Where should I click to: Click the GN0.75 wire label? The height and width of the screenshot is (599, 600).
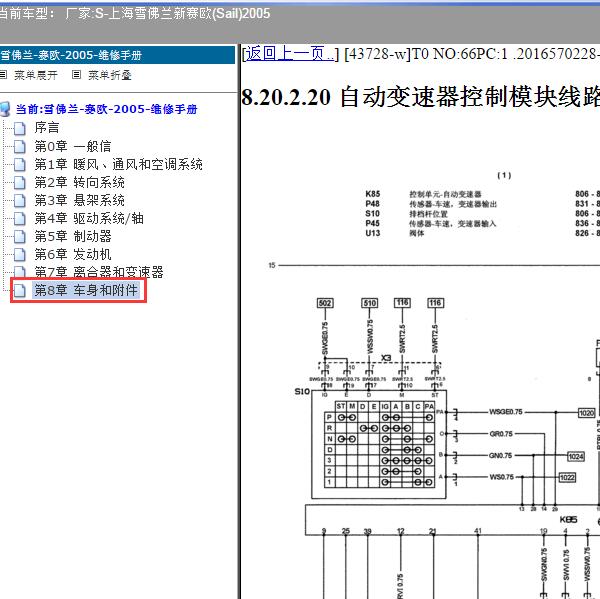point(501,455)
